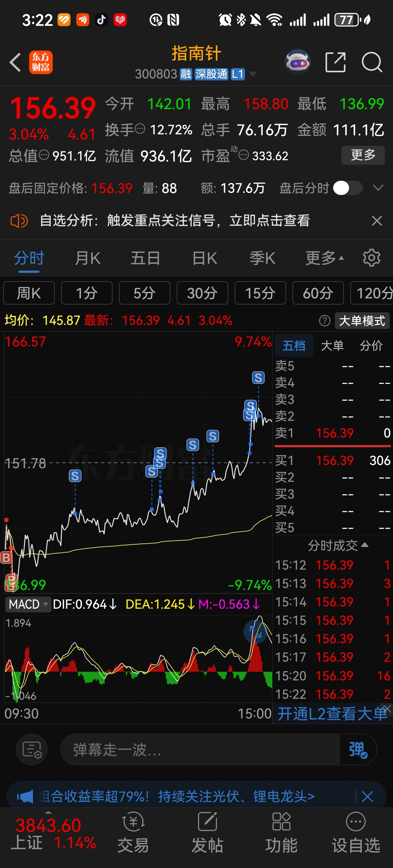The image size is (393, 868).
Task: Open the 开通L2查看大单 link
Action: [332, 713]
